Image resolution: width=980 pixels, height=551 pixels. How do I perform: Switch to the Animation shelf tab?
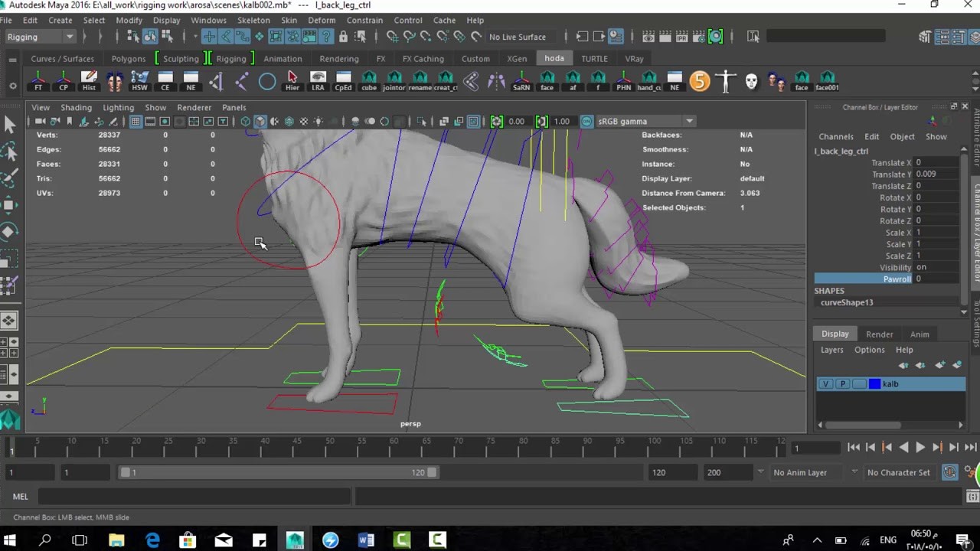283,58
